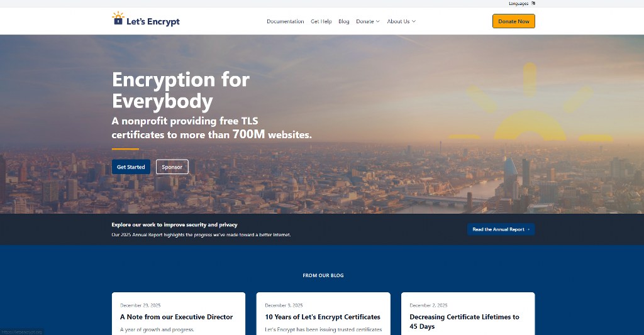Click "A year of growth and progress." excerpt

point(157,329)
